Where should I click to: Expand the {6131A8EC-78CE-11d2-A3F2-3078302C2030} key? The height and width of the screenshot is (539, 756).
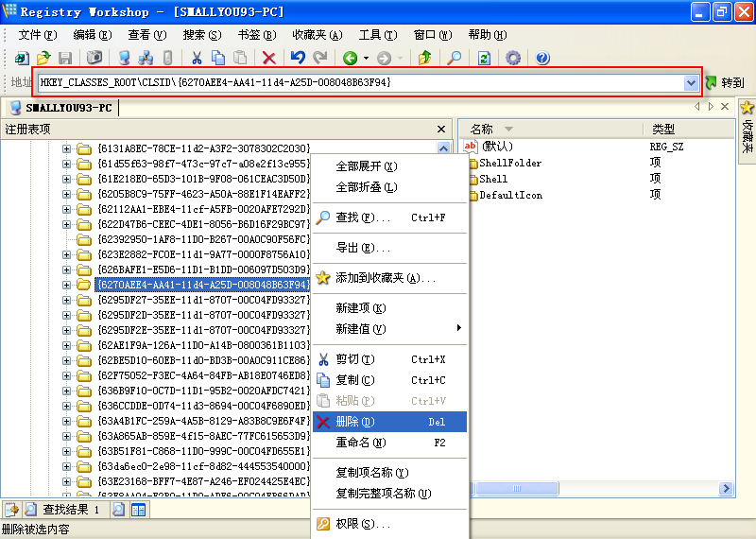click(x=66, y=148)
